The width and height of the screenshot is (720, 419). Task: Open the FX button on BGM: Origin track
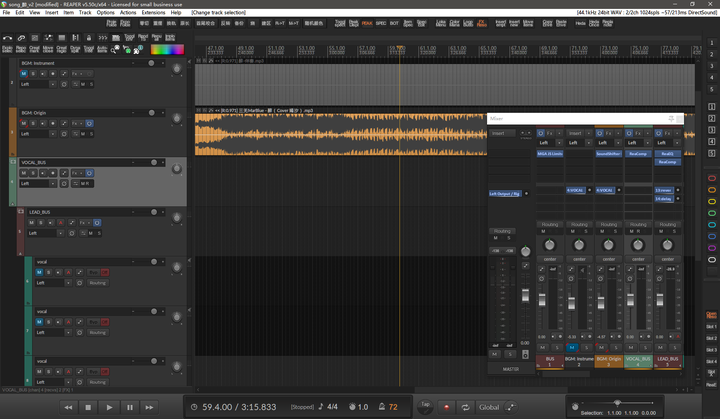tap(76, 124)
